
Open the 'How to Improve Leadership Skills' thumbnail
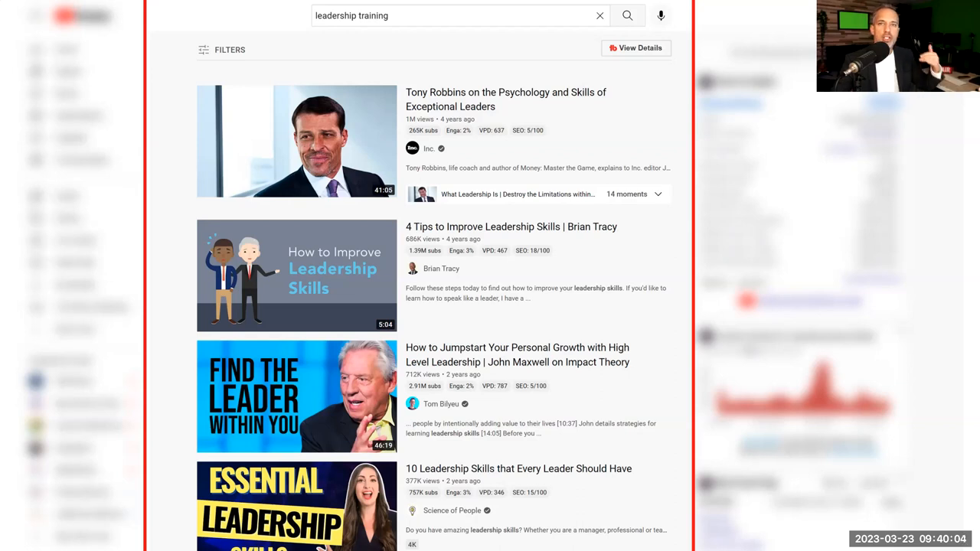pyautogui.click(x=297, y=275)
